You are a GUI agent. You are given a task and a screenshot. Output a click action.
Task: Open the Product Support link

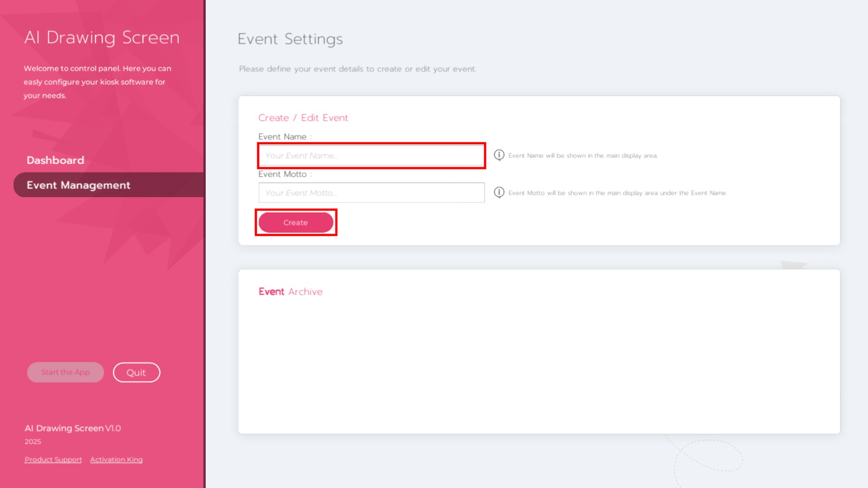53,460
